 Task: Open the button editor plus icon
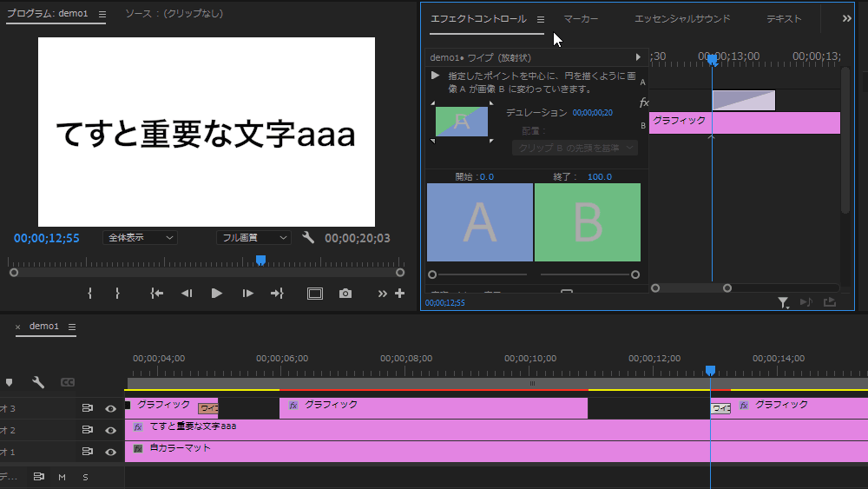click(x=399, y=294)
